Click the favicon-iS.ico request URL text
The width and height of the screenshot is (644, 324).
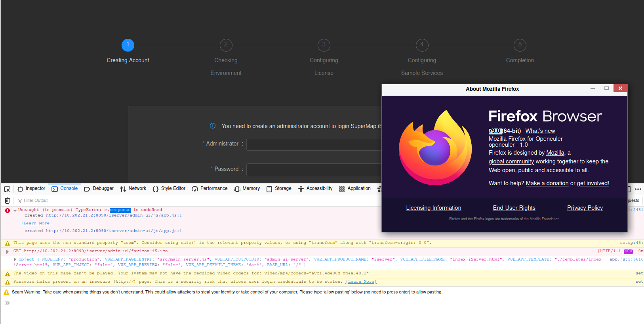click(95, 251)
